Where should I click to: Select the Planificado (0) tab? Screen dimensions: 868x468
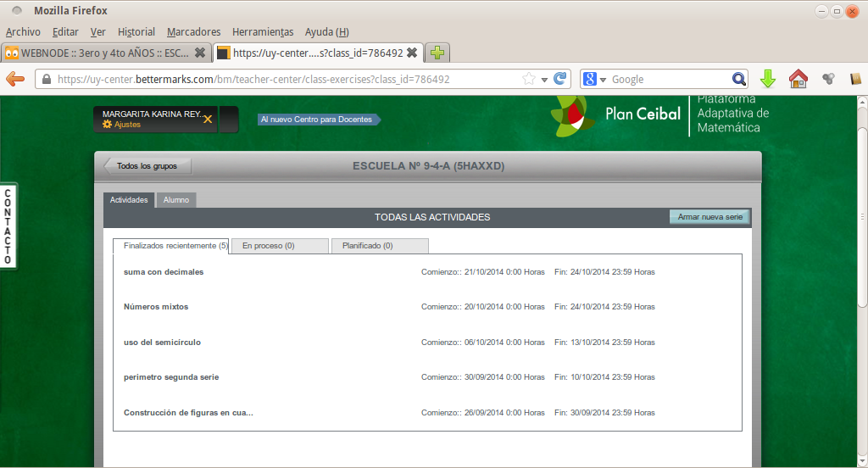pos(379,246)
